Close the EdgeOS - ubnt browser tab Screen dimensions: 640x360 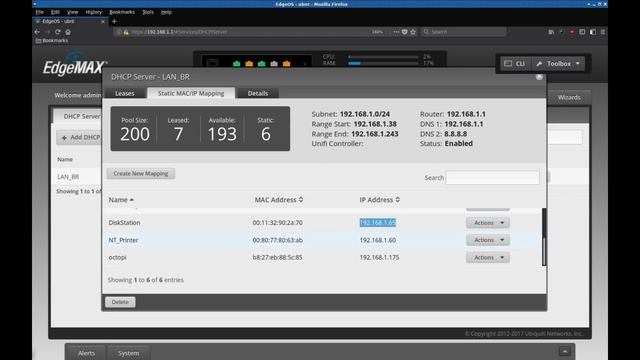point(103,21)
